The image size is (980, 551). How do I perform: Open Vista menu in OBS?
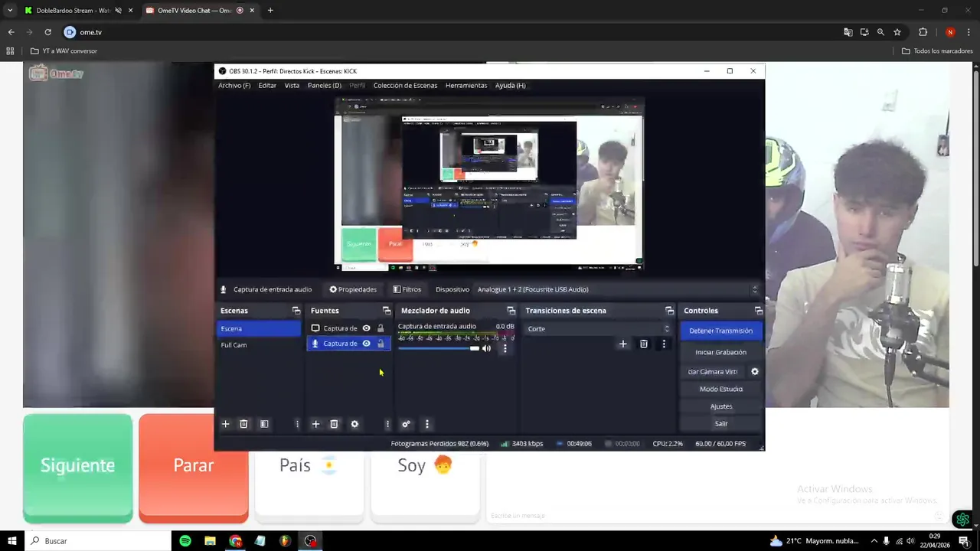tap(292, 86)
